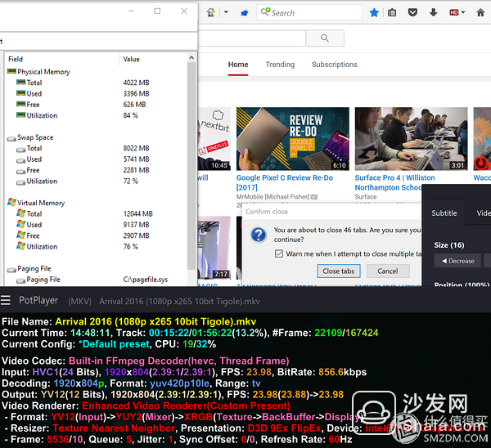The height and width of the screenshot is (448, 491).
Task: Open the red HD toolbar button dropdown
Action: click(x=453, y=13)
